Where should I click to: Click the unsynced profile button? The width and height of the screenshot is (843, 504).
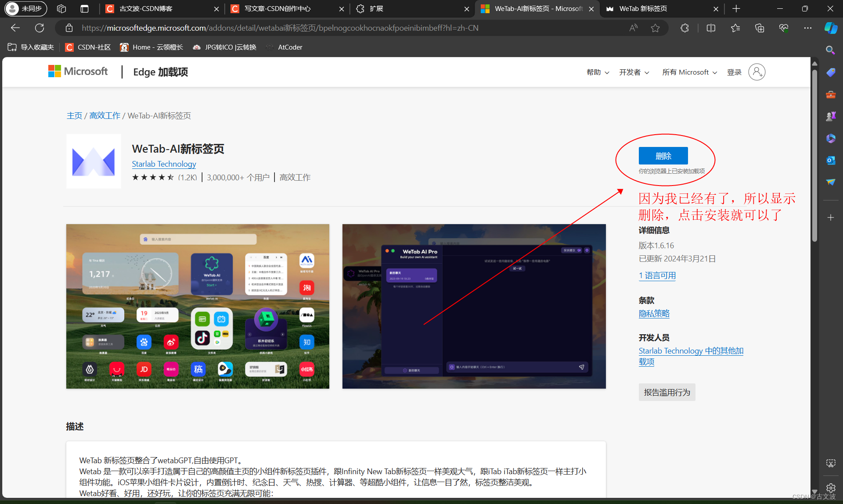[x=25, y=8]
